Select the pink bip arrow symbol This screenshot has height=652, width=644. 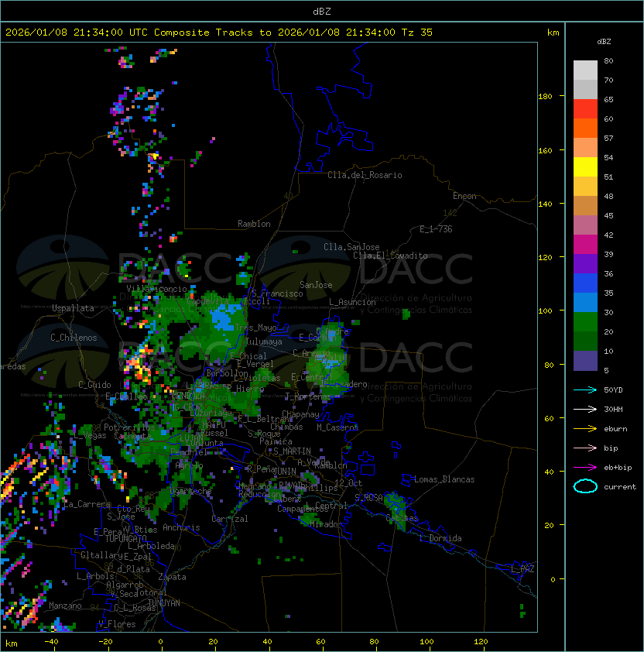pyautogui.click(x=585, y=448)
